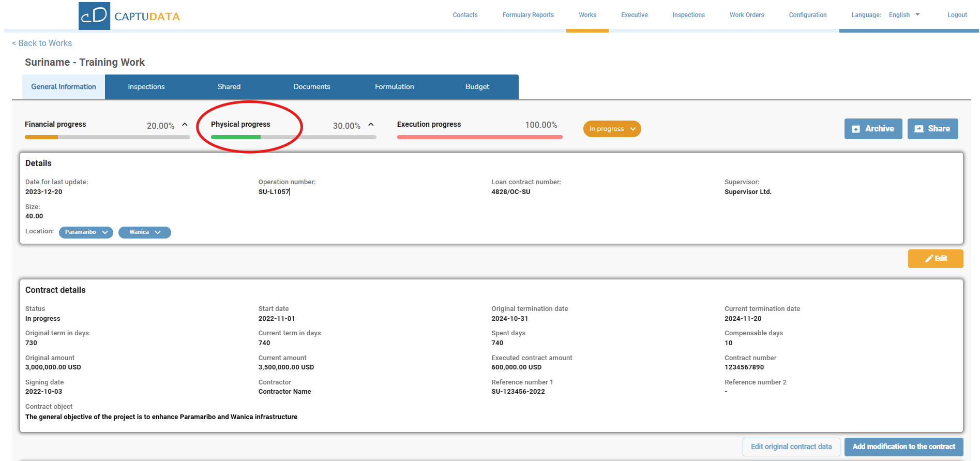Switch to the Inspections tab
Screen dimensions: 980x461
[x=146, y=87]
